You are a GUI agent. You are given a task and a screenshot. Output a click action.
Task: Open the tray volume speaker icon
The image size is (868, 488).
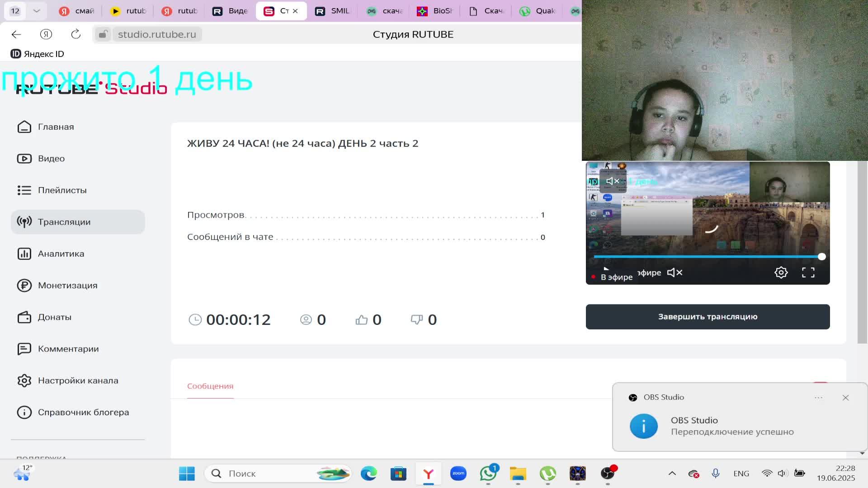click(783, 474)
